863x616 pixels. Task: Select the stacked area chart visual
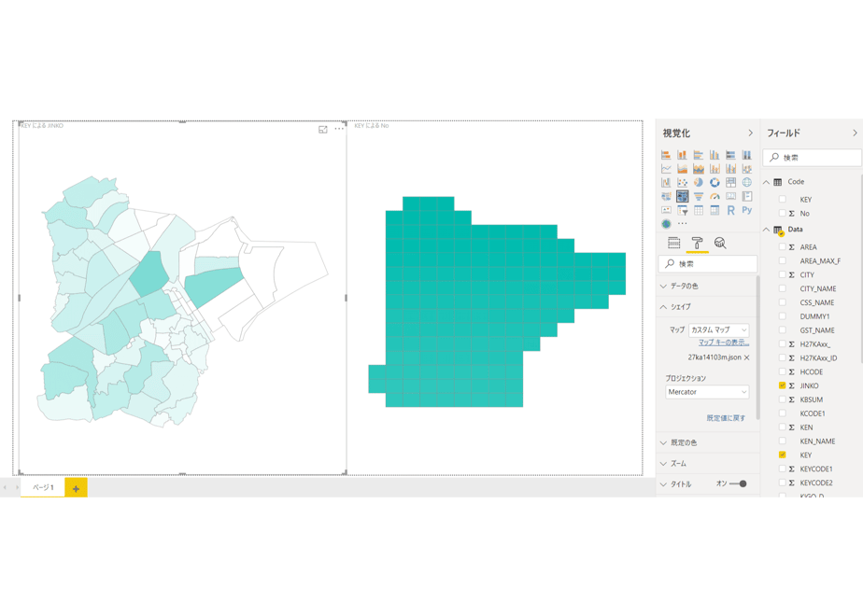[x=699, y=169]
